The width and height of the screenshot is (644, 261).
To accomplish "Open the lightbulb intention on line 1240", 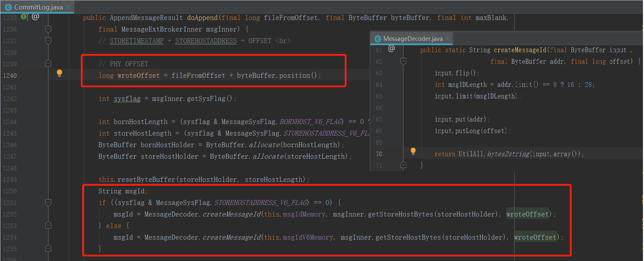I will (x=59, y=73).
